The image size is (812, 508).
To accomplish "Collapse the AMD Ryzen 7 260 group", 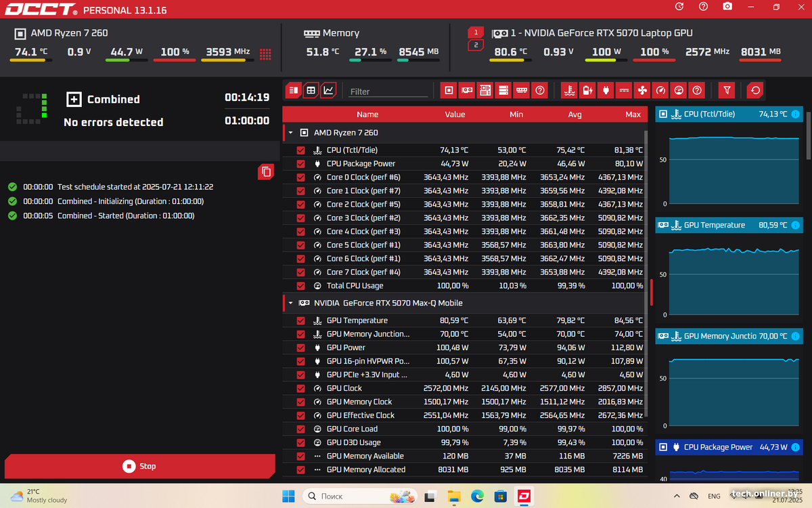I will (x=291, y=133).
